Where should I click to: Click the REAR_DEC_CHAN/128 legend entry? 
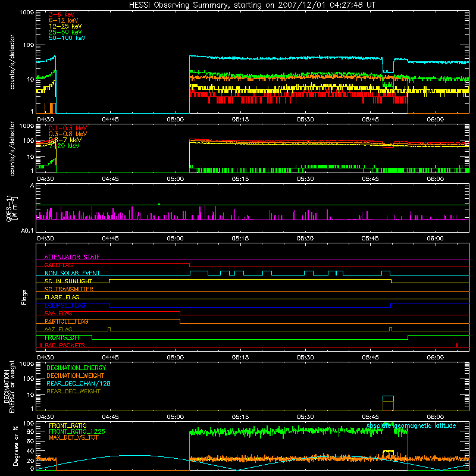[x=79, y=384]
